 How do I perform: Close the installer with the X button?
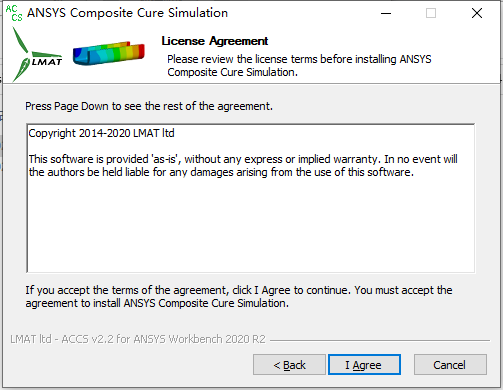tap(477, 13)
